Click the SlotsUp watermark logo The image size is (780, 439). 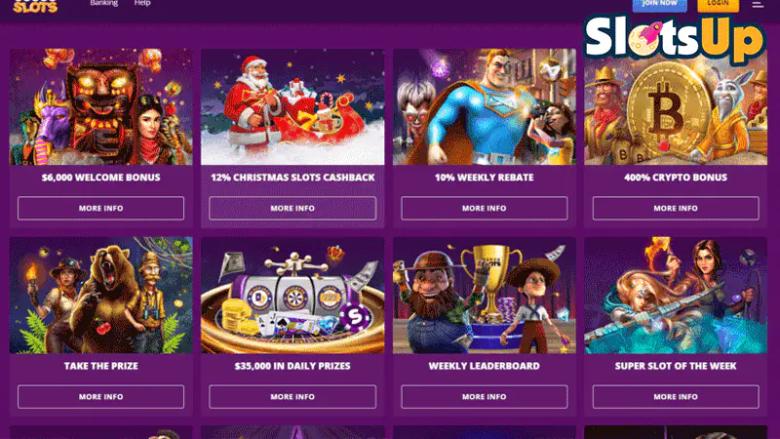[674, 38]
